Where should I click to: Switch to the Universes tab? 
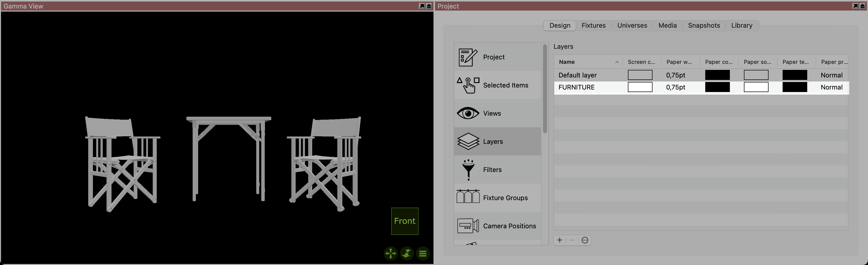coord(632,26)
